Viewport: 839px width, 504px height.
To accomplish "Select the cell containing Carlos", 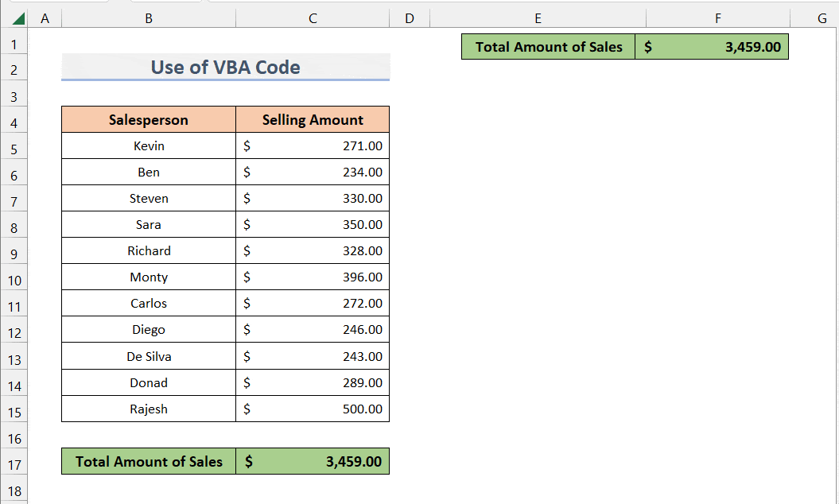I will tap(149, 303).
